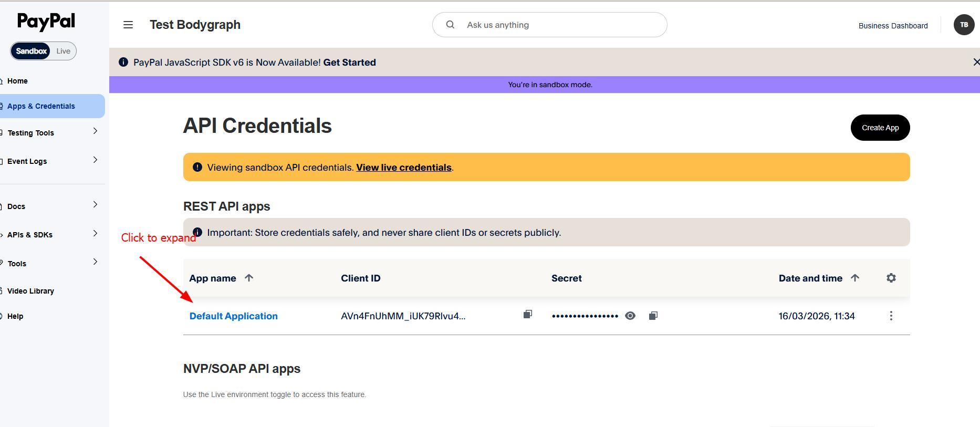Image resolution: width=980 pixels, height=427 pixels.
Task: Dismiss the JavaScript SDK announcement banner
Action: tap(975, 62)
